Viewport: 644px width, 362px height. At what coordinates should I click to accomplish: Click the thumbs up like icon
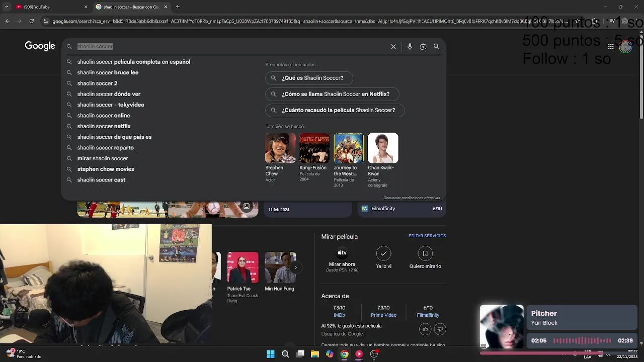pos(425,329)
